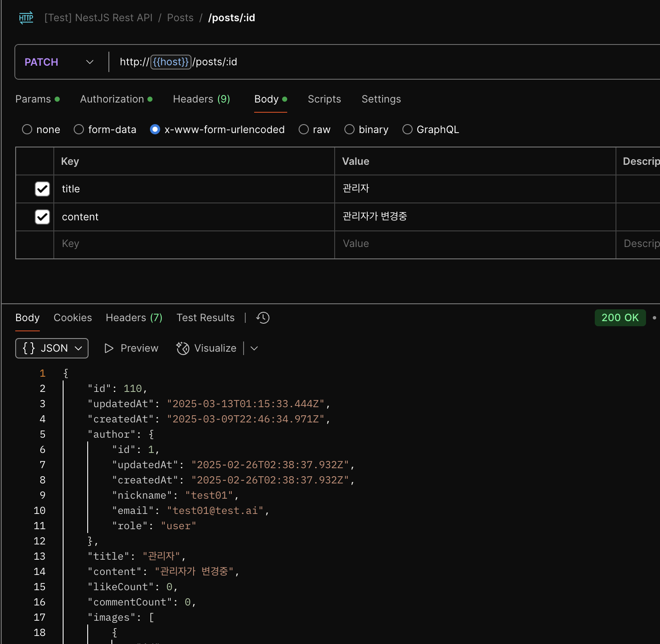Edit the title value 관리자
This screenshot has width=660, height=644.
(x=475, y=189)
